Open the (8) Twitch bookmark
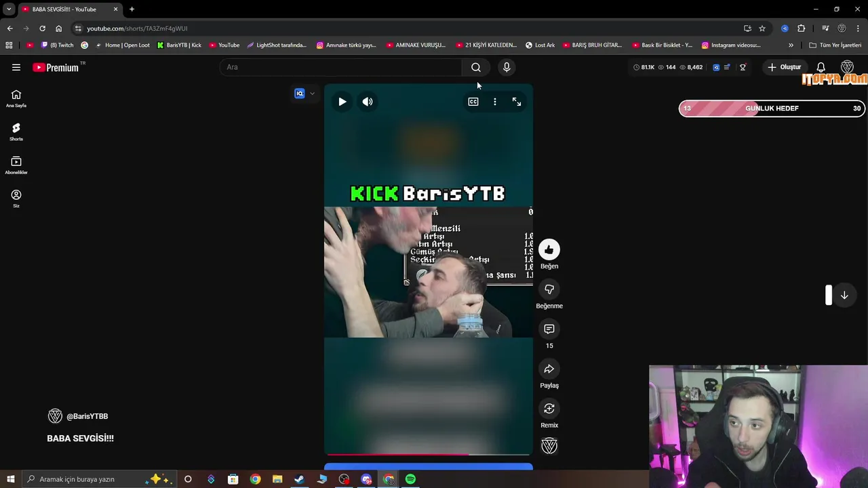The height and width of the screenshot is (488, 868). [x=58, y=45]
